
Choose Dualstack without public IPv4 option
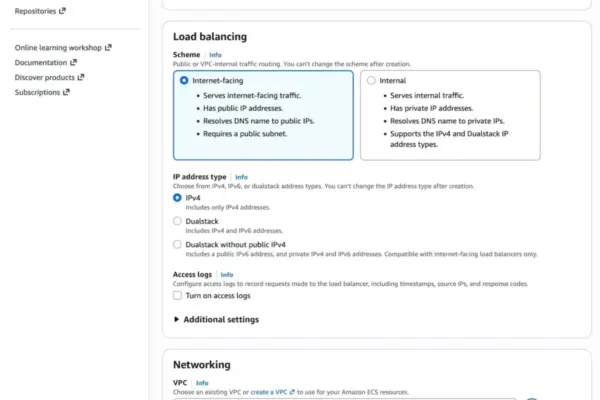pyautogui.click(x=177, y=245)
